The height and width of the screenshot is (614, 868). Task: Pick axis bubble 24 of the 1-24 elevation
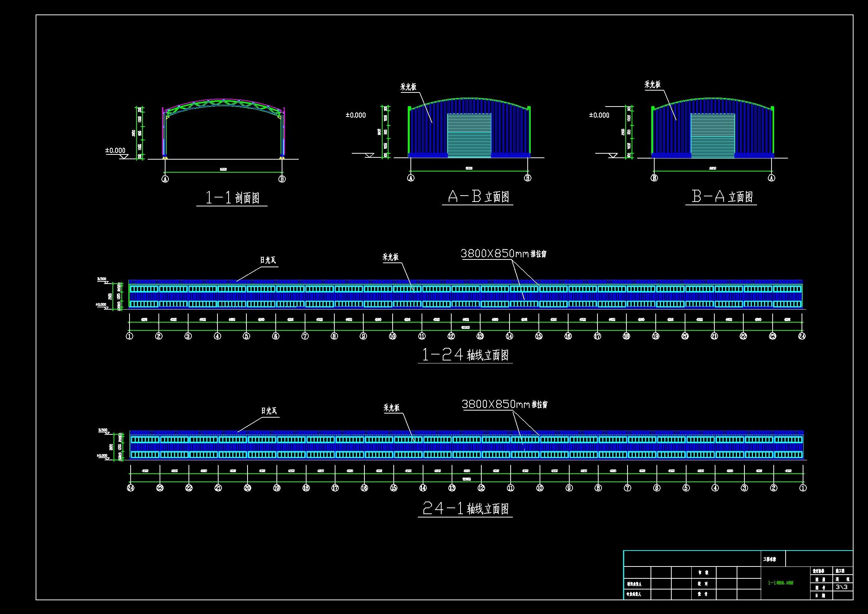(802, 336)
